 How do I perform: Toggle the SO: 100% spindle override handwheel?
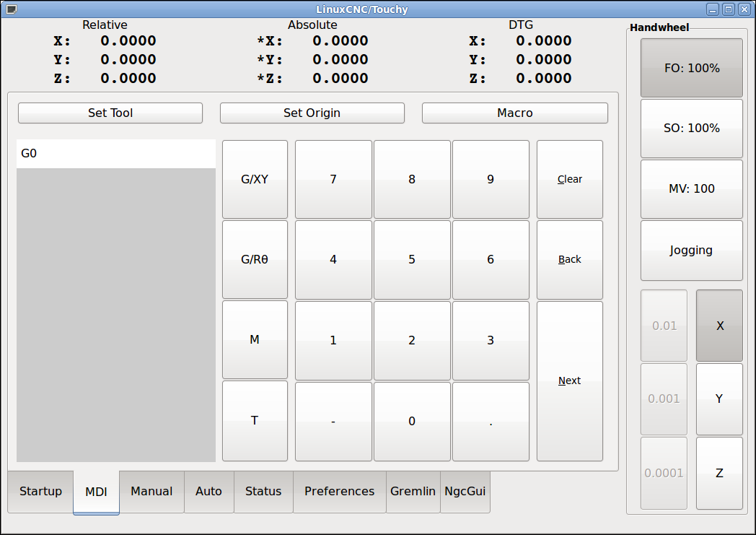tap(691, 129)
